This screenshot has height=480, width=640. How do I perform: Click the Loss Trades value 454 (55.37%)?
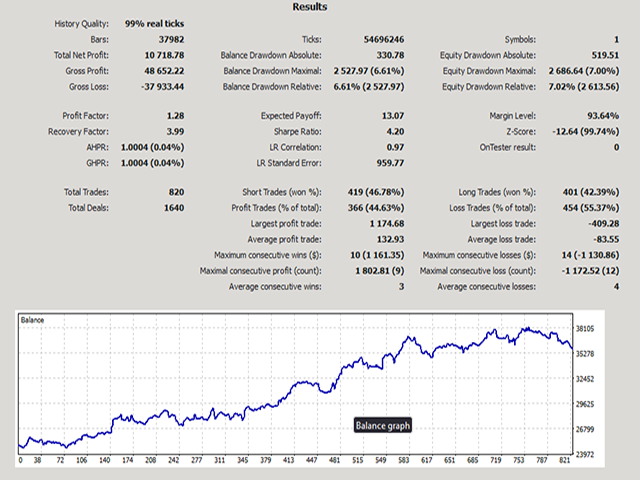point(591,208)
